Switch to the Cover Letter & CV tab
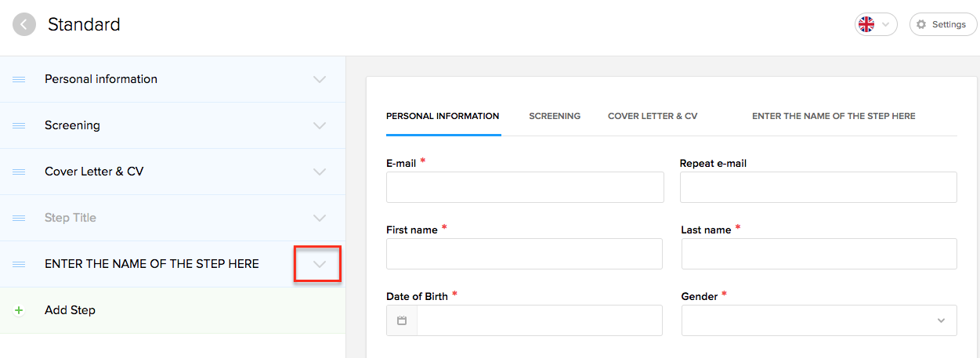 (x=652, y=116)
